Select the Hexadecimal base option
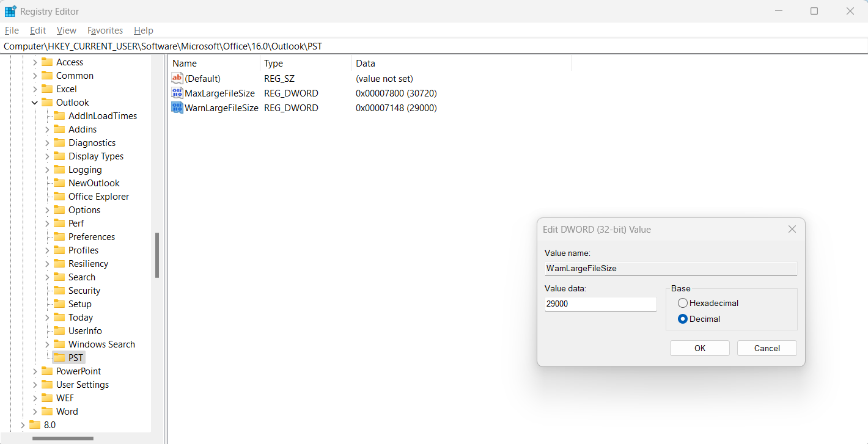This screenshot has height=444, width=868. point(683,303)
